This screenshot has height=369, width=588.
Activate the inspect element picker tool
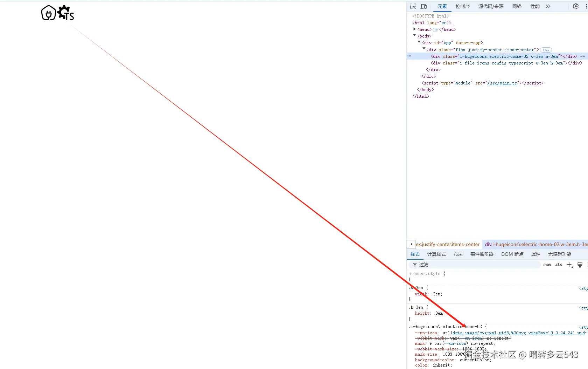(413, 6)
